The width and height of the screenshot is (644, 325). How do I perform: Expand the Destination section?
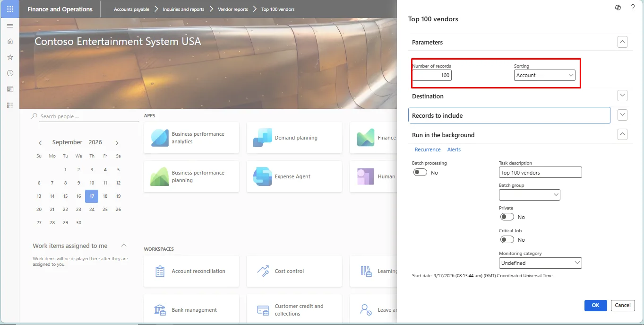(x=623, y=96)
